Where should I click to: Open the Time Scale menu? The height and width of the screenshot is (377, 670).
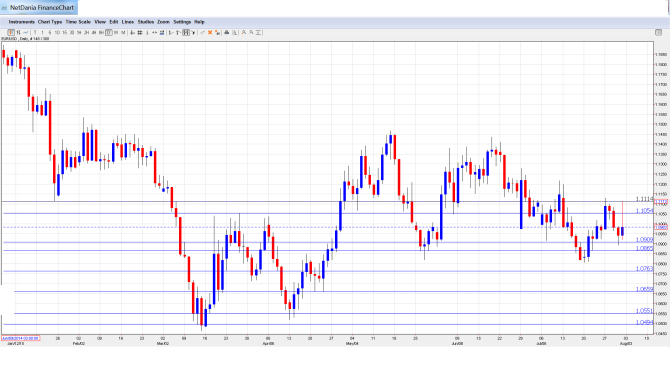78,22
